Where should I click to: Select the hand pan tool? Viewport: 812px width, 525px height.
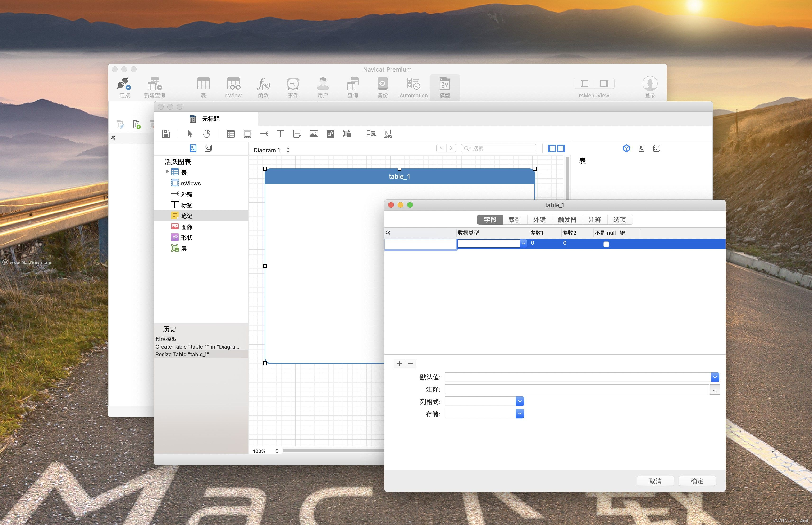[207, 134]
